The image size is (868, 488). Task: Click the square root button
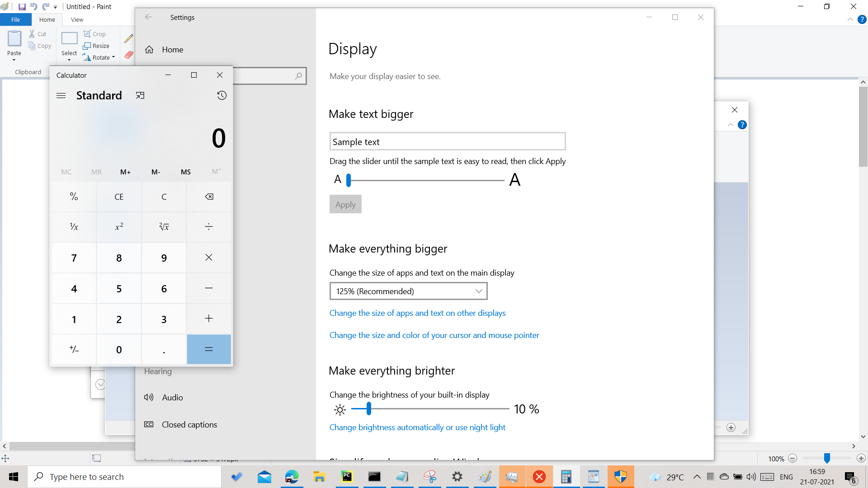tap(164, 227)
